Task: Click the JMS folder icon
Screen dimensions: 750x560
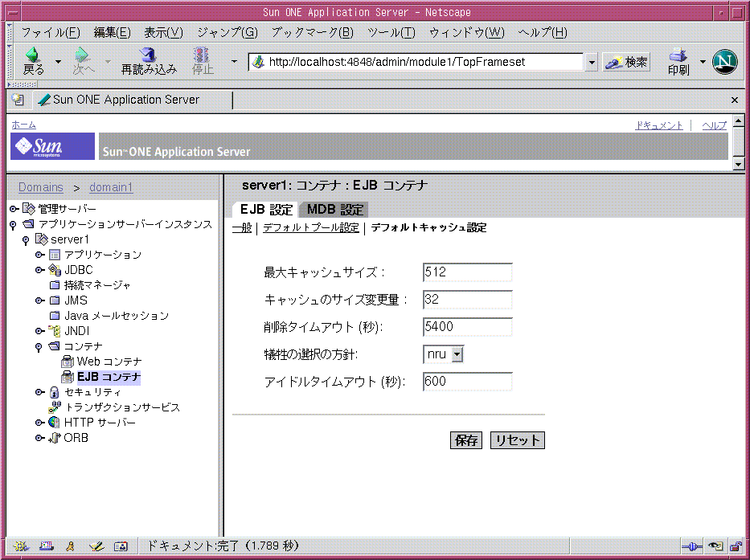Action: point(55,300)
